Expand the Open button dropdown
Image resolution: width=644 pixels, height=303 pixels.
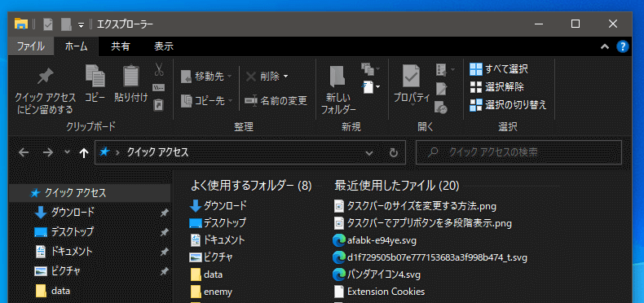pos(452,69)
